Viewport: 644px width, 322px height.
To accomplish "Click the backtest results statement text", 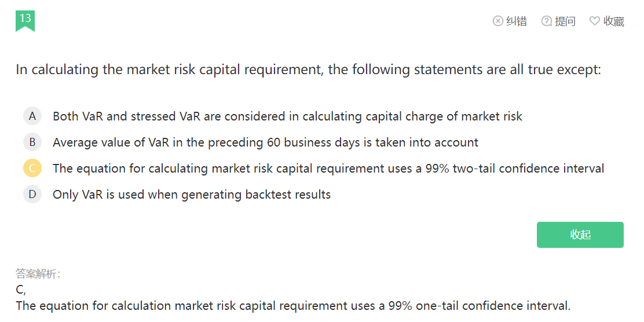I will [191, 195].
